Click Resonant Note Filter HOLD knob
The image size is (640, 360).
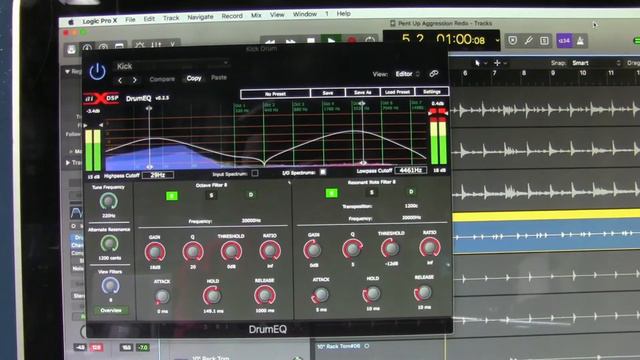(372, 293)
